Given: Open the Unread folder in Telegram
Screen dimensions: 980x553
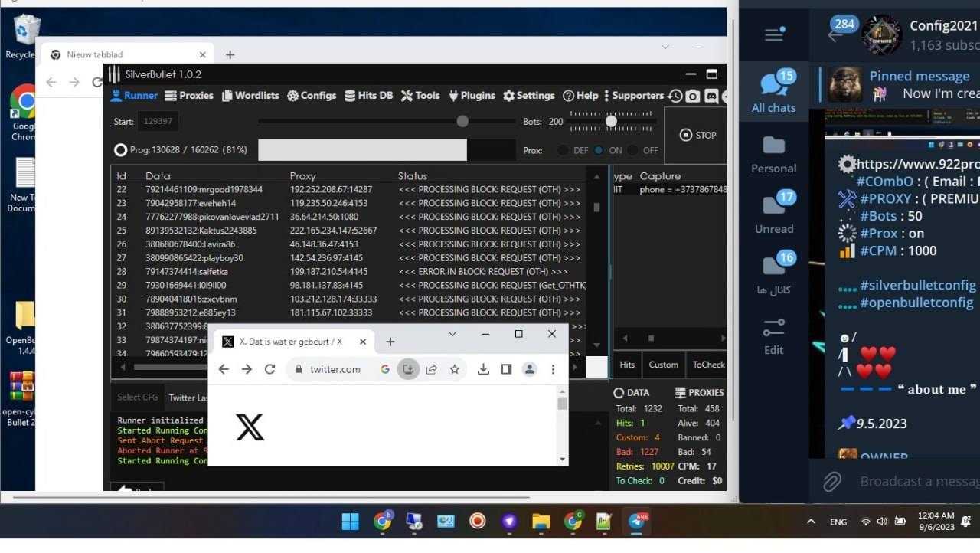Looking at the screenshot, I should [x=774, y=214].
